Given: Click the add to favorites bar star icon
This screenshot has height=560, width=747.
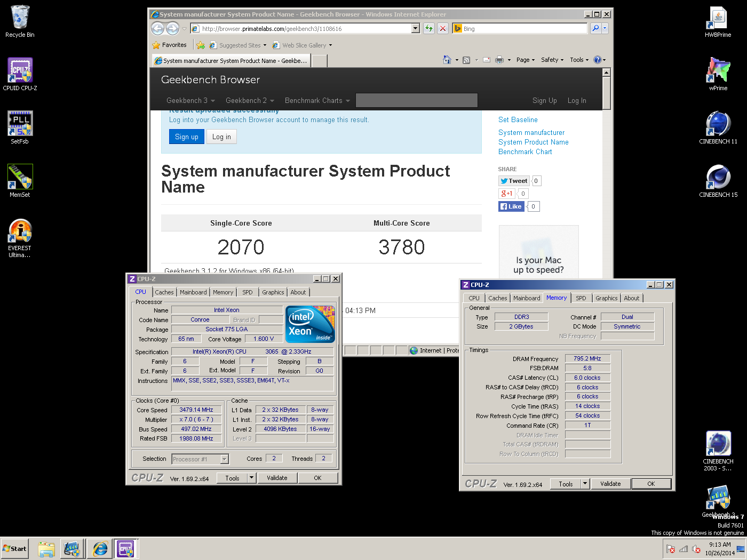Looking at the screenshot, I should pyautogui.click(x=201, y=45).
